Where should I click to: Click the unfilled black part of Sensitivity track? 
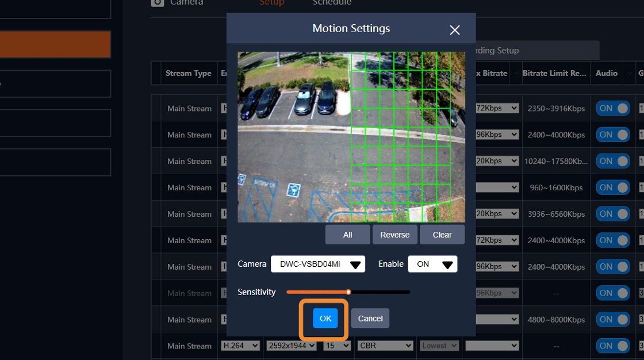pos(380,292)
